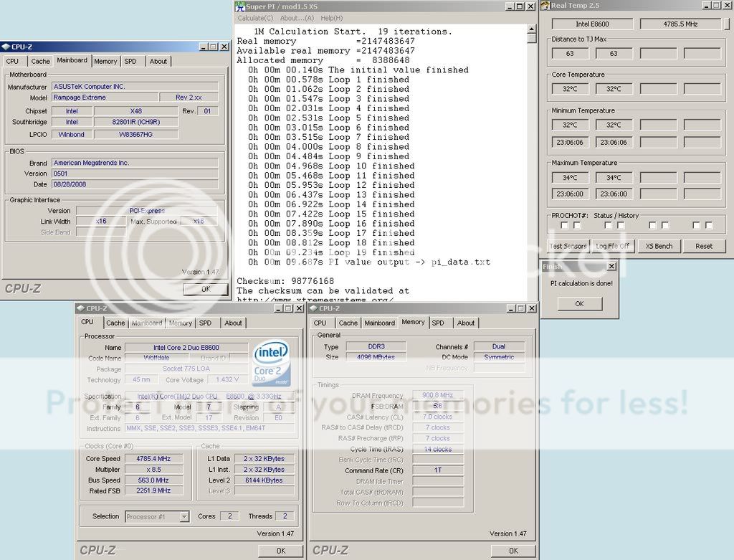Viewport: 734px width, 560px height.
Task: Click the Intel E8600 field in Real Temp
Action: click(x=592, y=24)
